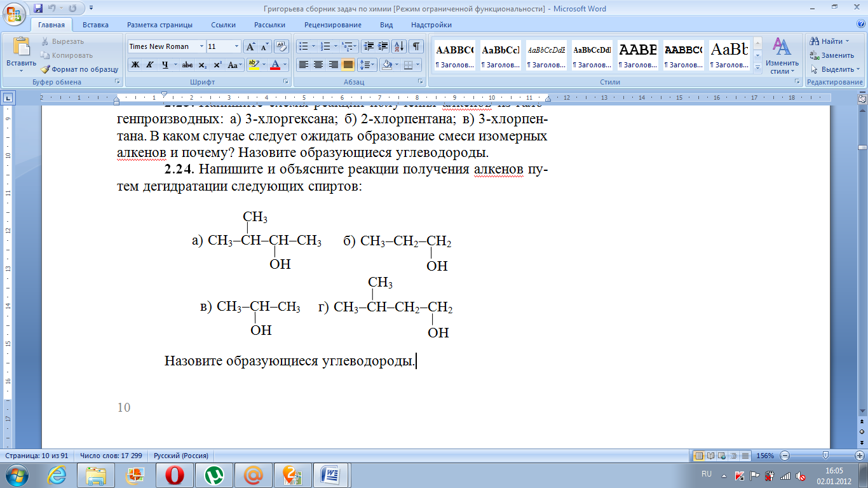Viewport: 868px width, 488px height.
Task: Toggle underline (Ч) formatting
Action: point(165,65)
